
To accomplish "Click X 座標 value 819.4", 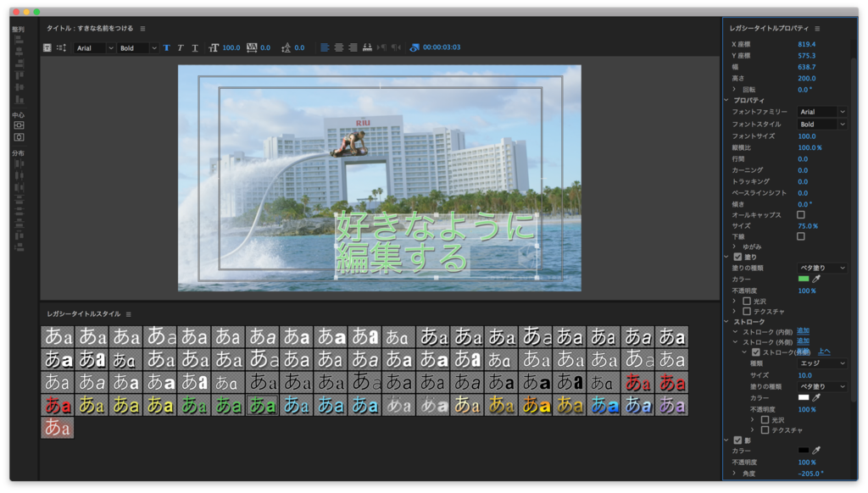I will [807, 44].
